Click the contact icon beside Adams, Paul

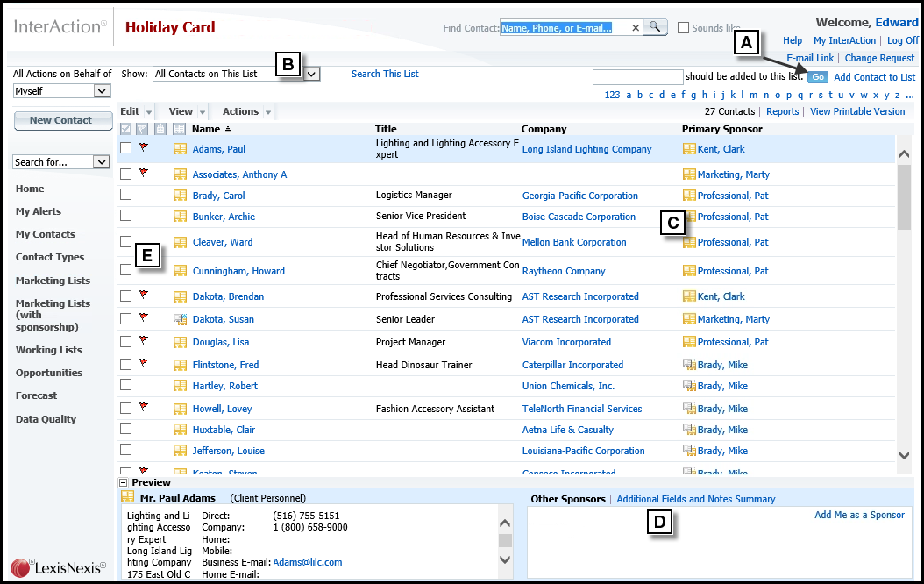(180, 149)
